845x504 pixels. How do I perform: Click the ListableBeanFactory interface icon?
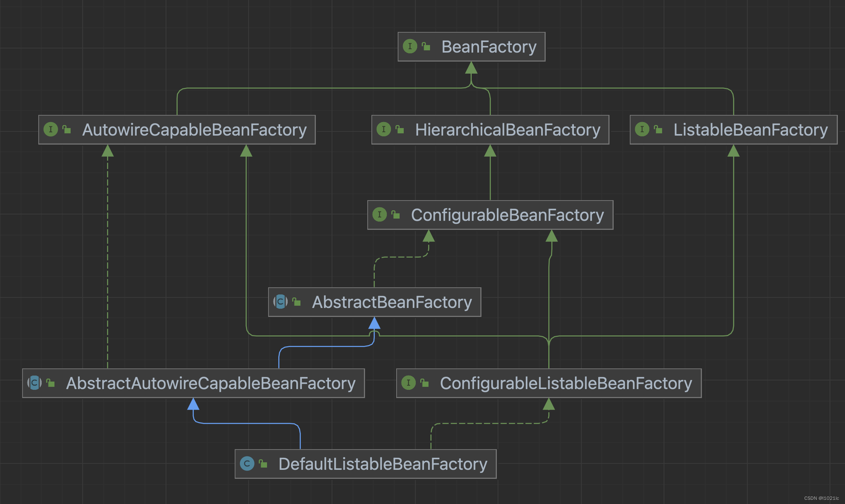(x=642, y=130)
